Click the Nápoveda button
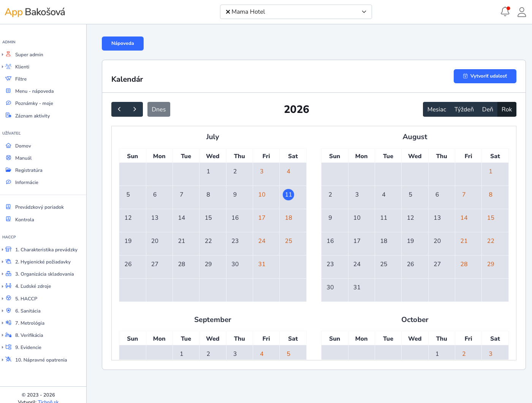 [x=123, y=43]
